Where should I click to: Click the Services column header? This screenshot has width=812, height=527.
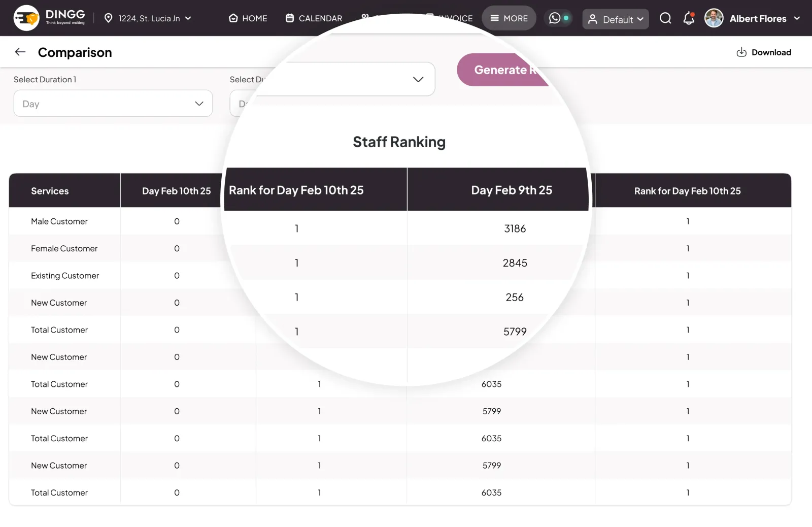[x=64, y=191]
